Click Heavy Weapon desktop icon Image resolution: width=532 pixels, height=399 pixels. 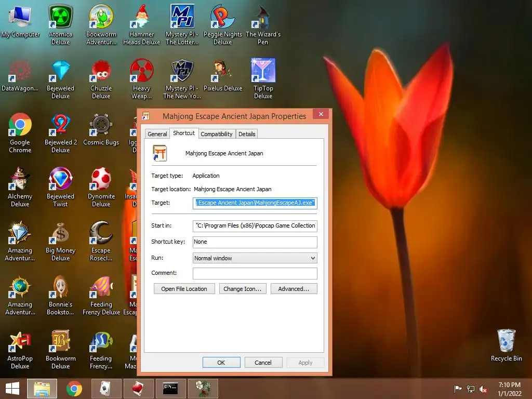click(141, 79)
